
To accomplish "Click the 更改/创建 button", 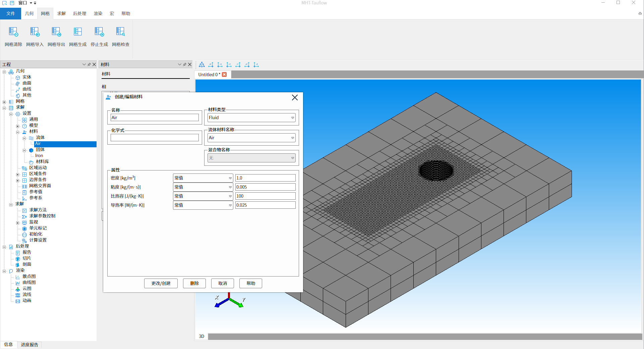I will (x=161, y=284).
